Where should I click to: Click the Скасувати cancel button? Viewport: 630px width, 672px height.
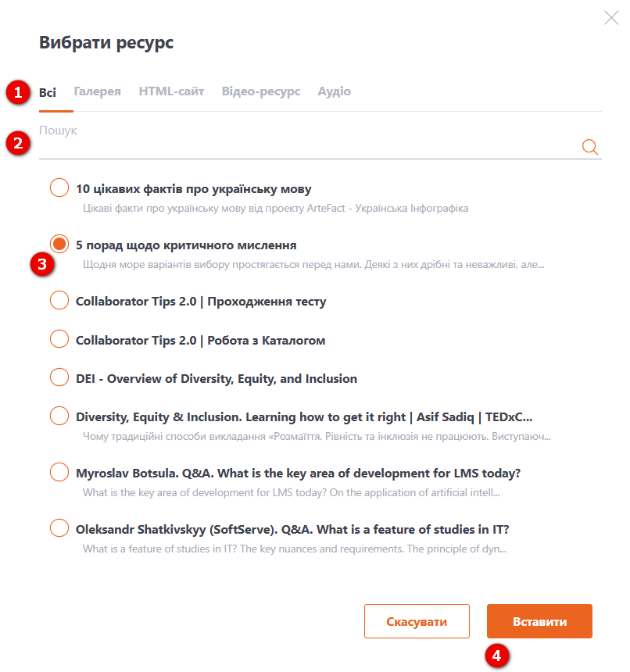[x=417, y=621]
